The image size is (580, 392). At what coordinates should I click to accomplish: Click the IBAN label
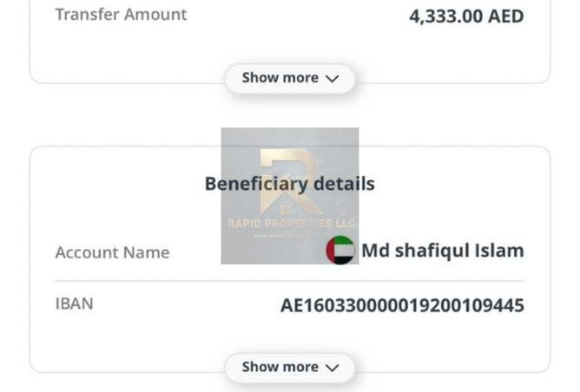tap(74, 304)
